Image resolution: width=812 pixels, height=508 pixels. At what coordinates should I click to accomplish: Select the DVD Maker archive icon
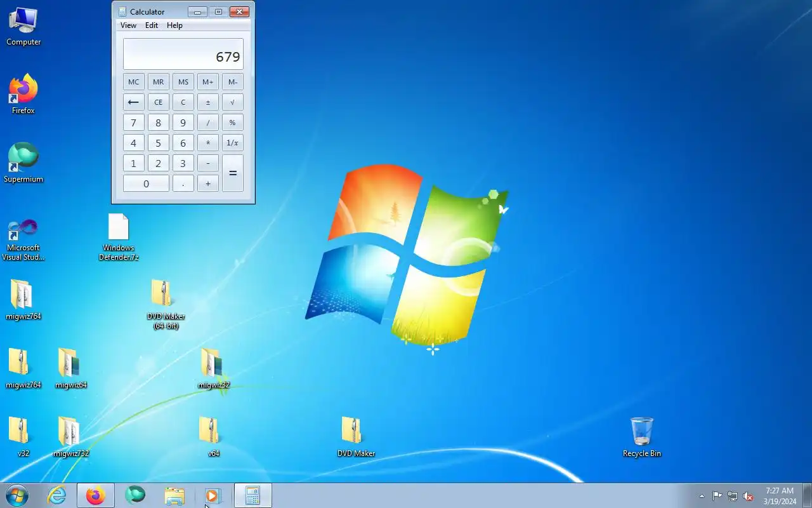click(357, 437)
